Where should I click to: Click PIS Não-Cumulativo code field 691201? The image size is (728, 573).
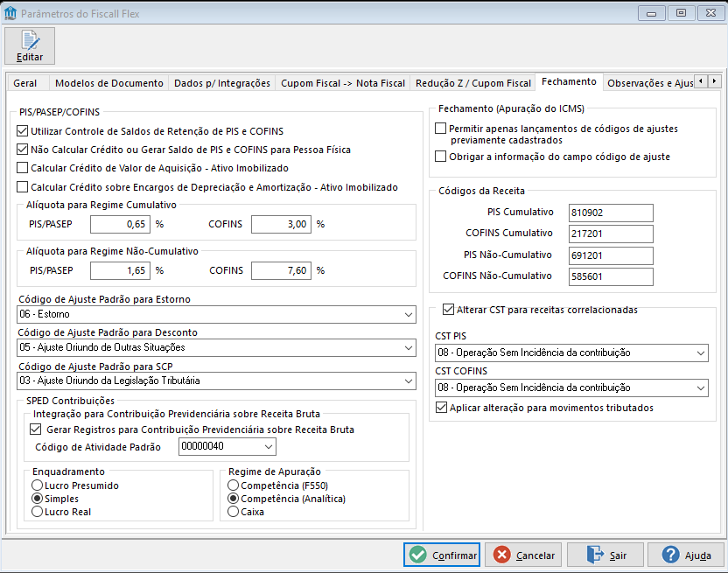coord(611,255)
